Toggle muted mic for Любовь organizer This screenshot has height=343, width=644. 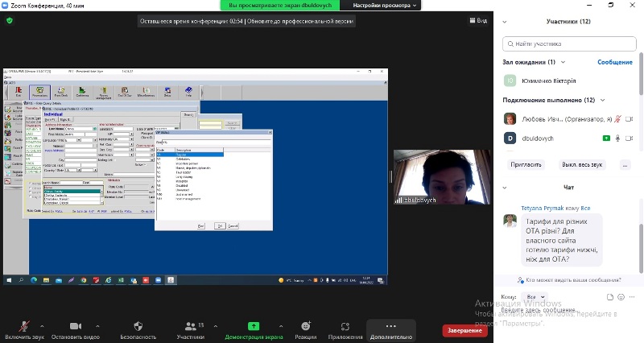617,119
